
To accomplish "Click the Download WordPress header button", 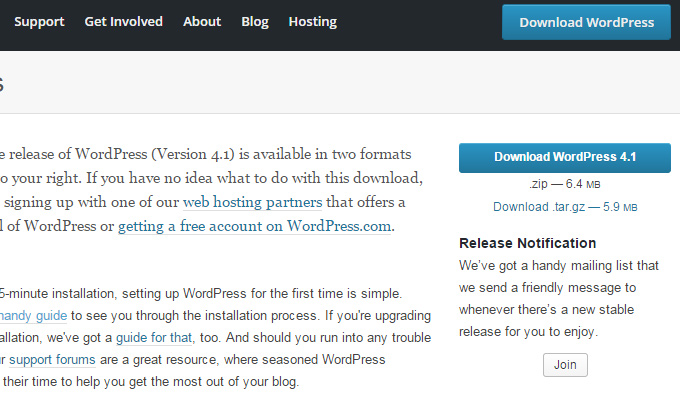I will pyautogui.click(x=586, y=22).
